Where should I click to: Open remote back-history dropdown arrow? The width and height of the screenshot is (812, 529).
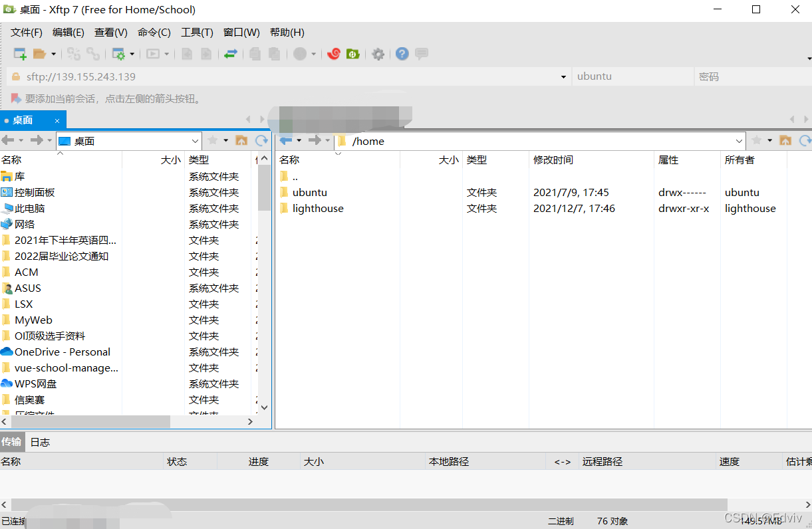(299, 140)
